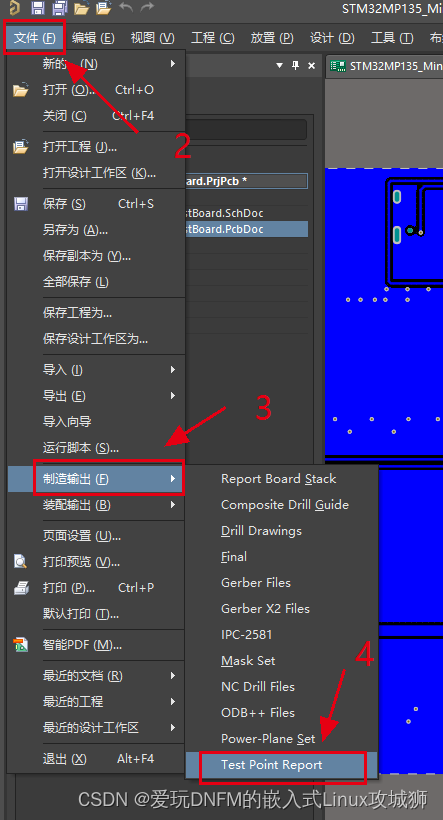This screenshot has height=820, width=443.
Task: Click the PDF icon beside 智能PDF
Action: (x=20, y=645)
